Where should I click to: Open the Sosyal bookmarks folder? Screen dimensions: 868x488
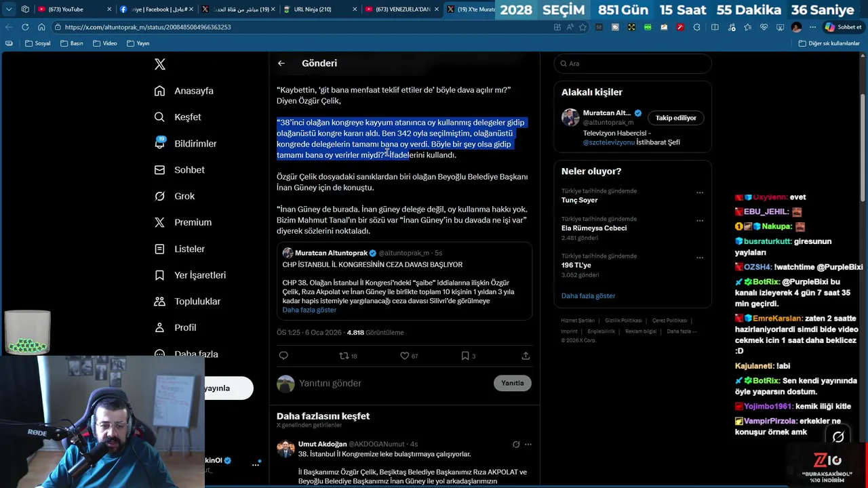pyautogui.click(x=37, y=43)
